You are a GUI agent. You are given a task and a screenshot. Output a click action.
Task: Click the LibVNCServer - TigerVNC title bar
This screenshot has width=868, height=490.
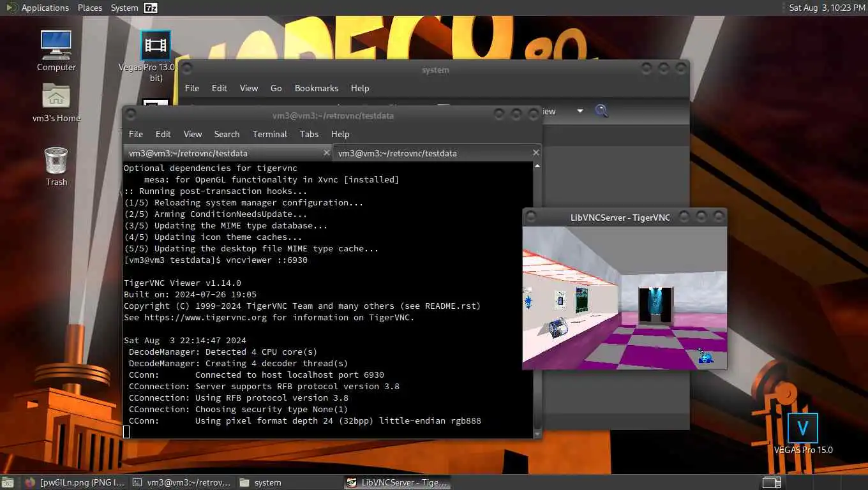click(x=620, y=218)
